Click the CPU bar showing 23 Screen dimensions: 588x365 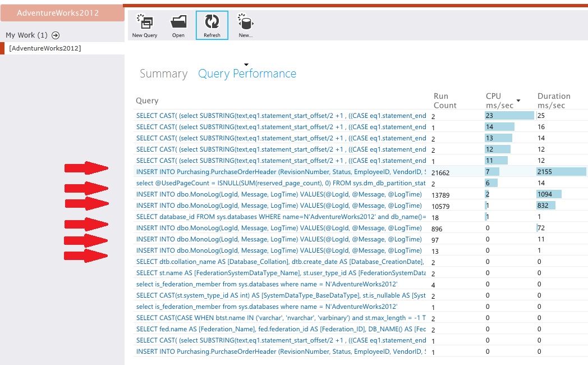509,116
